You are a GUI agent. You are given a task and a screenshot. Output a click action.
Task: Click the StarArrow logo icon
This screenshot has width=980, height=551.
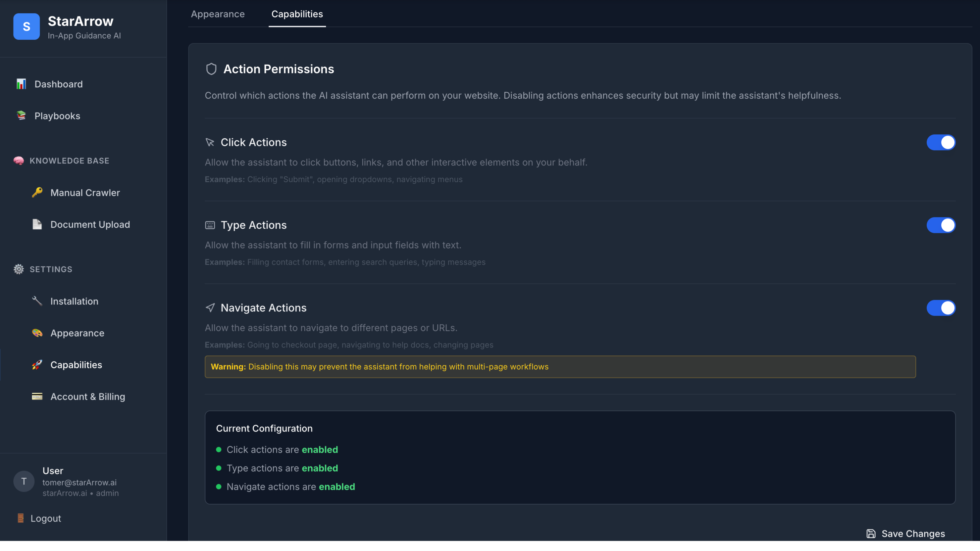pos(26,26)
